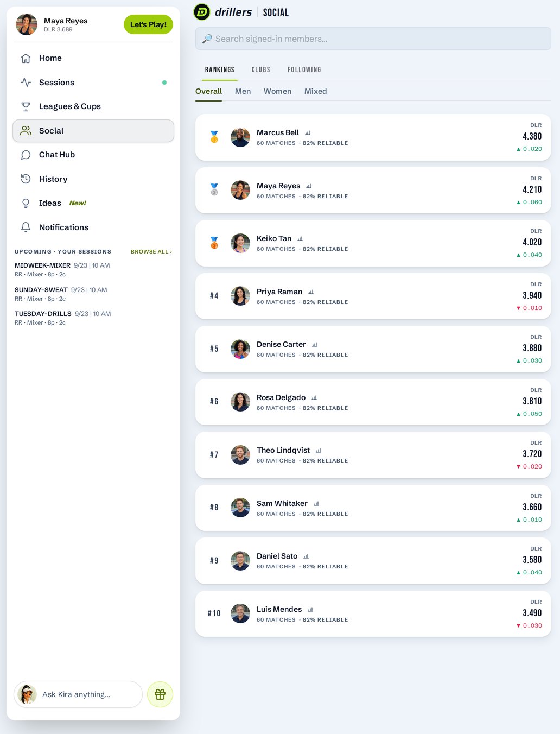Click the History clock icon
Viewport: 560px width, 734px height.
click(x=26, y=179)
